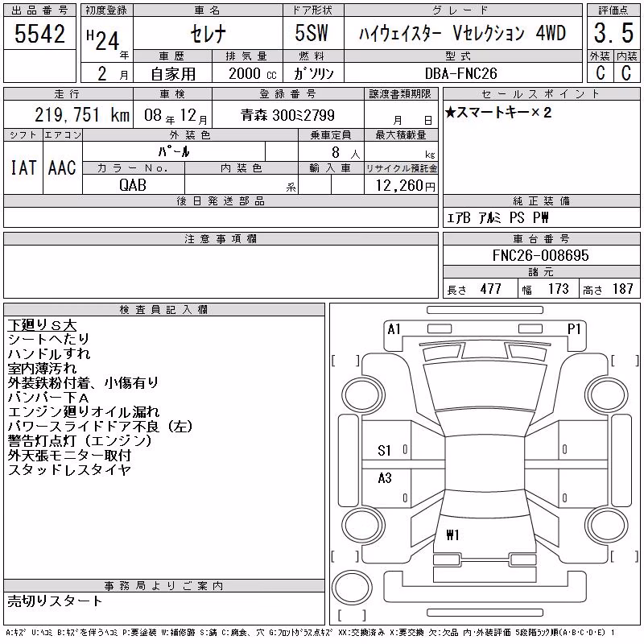Screen dimensions: 644x644
Task: Select seating capacity 8 人
Action: pos(345,153)
